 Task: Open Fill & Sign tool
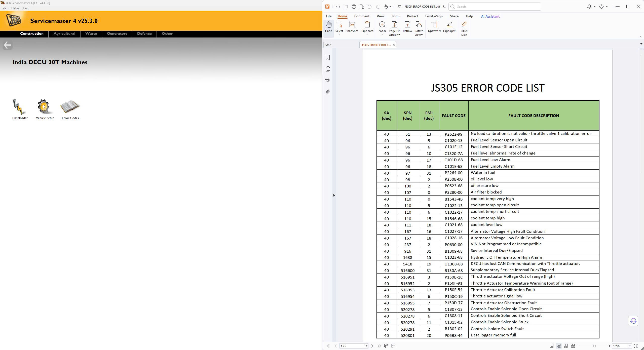click(464, 29)
